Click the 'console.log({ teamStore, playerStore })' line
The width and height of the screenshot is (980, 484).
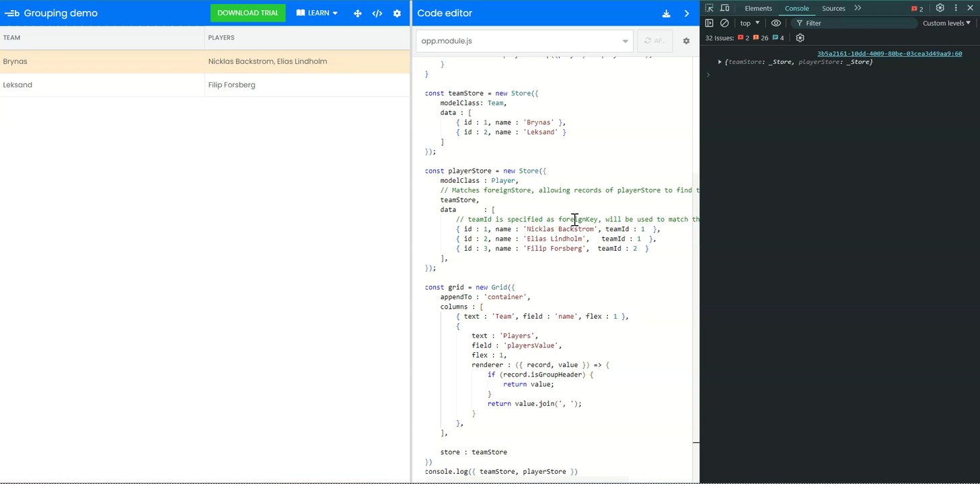pyautogui.click(x=501, y=471)
